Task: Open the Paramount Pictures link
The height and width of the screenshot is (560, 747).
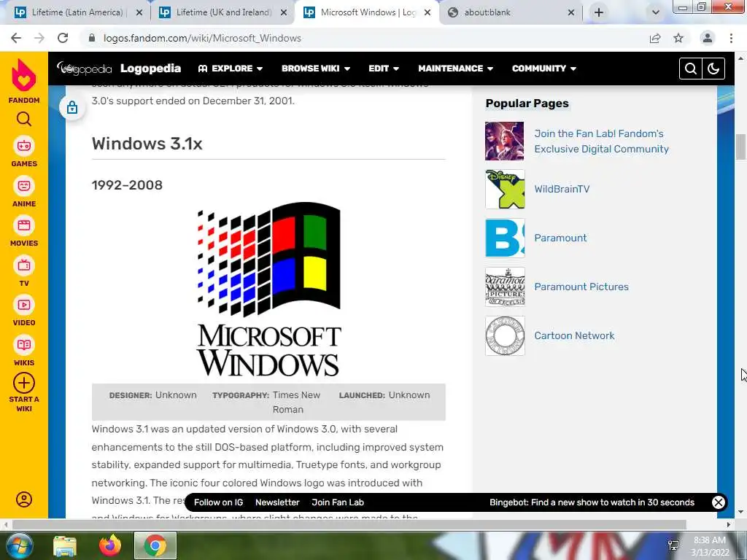Action: 581,287
